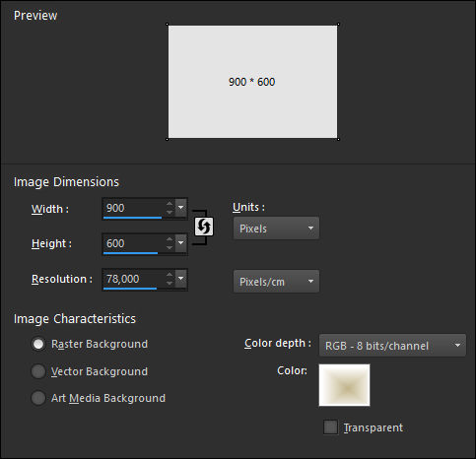Select the Raster Background radio button

38,344
